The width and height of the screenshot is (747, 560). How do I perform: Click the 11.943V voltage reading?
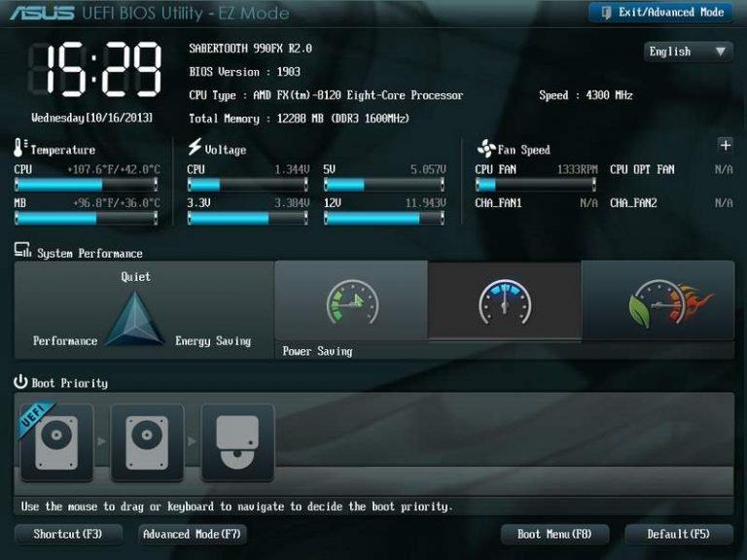point(426,203)
